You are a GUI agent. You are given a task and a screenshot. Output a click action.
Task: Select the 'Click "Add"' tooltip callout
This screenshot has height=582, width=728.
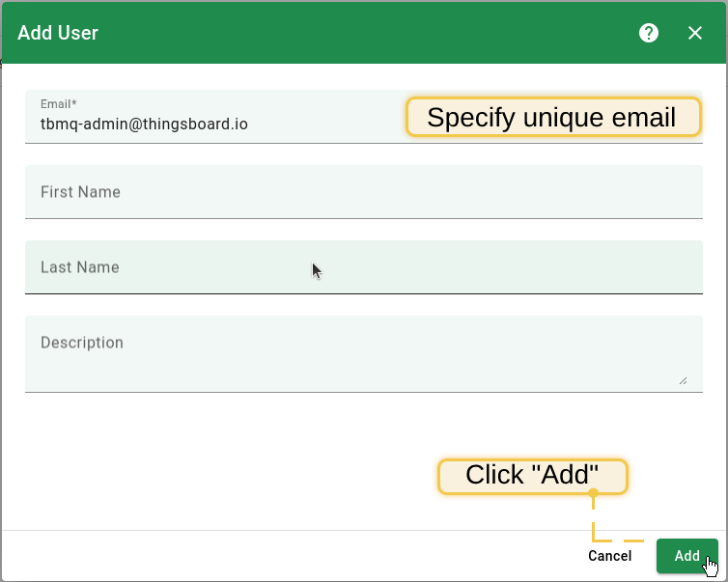pyautogui.click(x=533, y=476)
